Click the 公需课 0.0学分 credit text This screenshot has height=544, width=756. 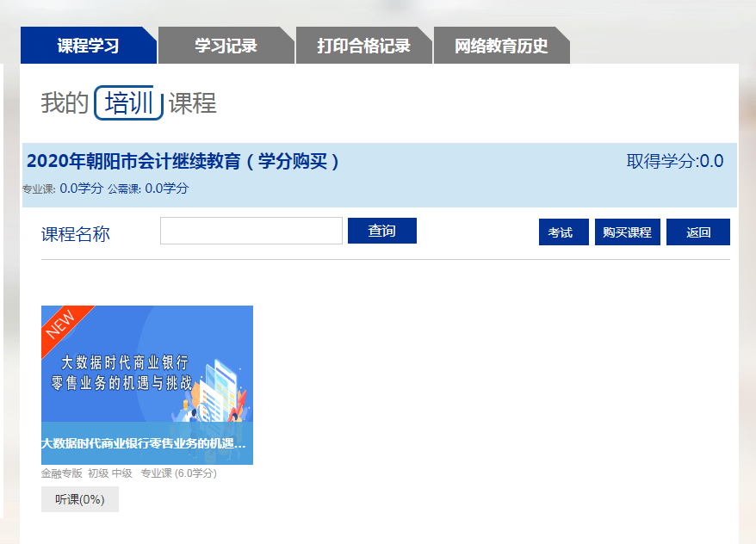147,189
